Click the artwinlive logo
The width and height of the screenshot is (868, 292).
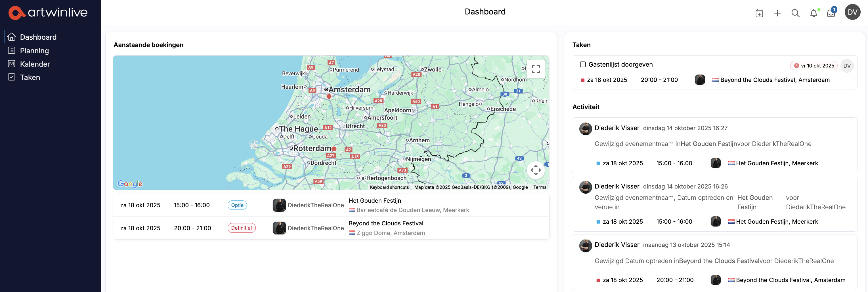tap(48, 12)
